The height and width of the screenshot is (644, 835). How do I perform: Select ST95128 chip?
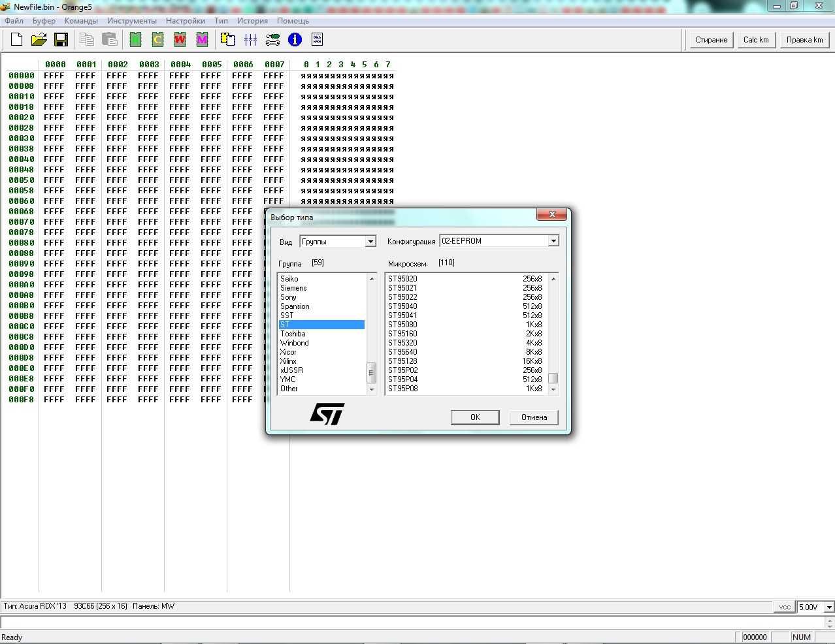(x=465, y=361)
